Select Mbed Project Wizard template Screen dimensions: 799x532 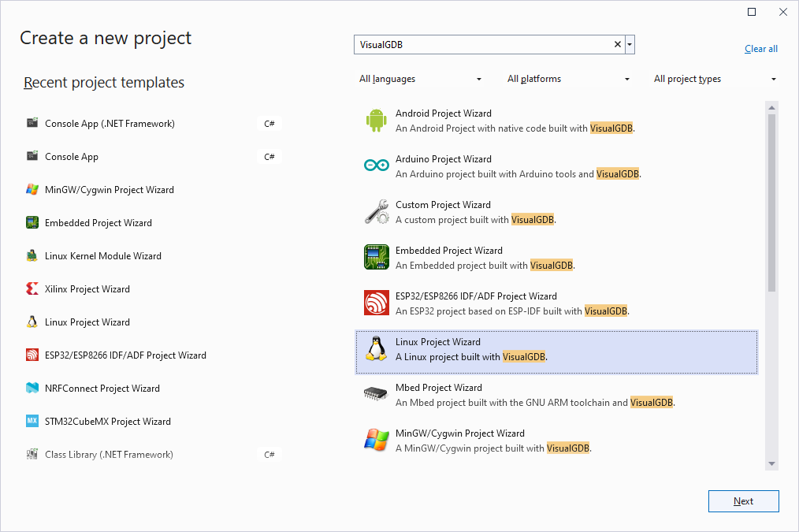click(556, 395)
